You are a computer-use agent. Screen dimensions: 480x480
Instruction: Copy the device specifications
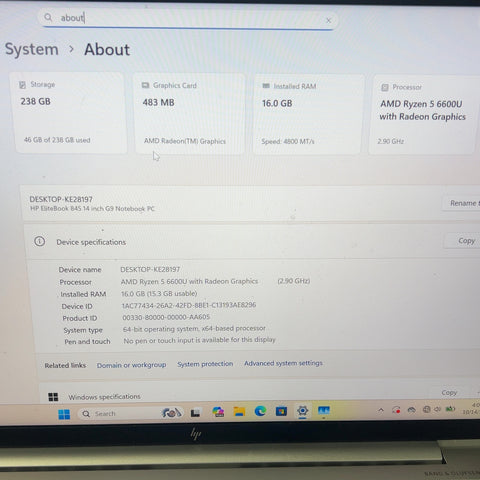point(463,241)
